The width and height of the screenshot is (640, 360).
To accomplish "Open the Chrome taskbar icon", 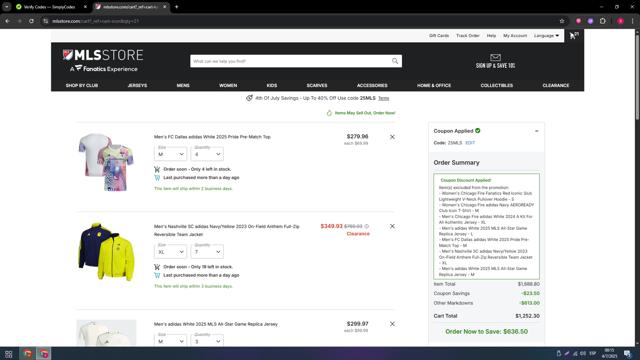I will click(44, 353).
